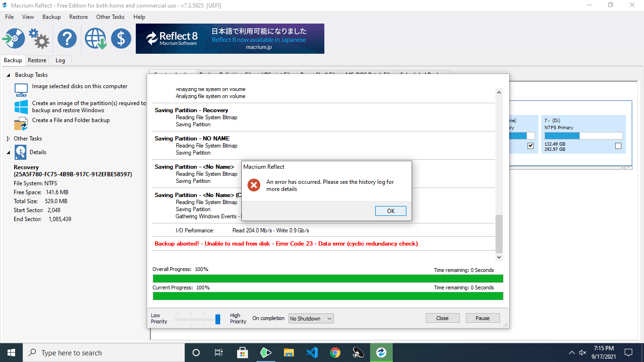Open Microsoft Store from taskbar
The height and width of the screenshot is (362, 644).
pyautogui.click(x=242, y=353)
